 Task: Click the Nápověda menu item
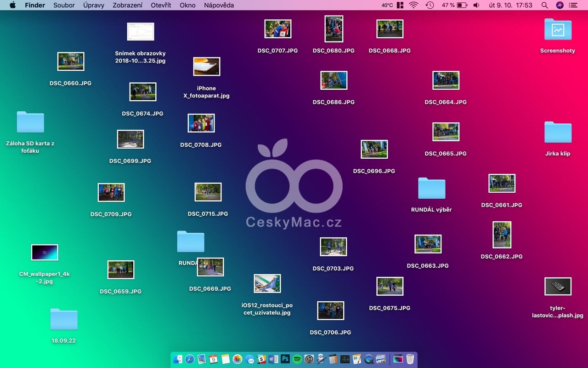(x=219, y=5)
